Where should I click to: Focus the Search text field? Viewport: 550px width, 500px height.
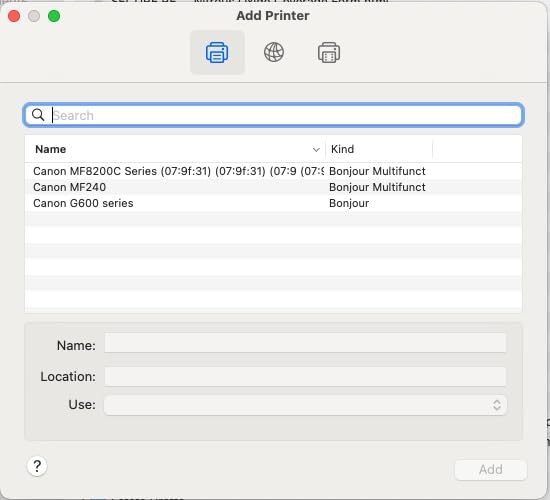[274, 115]
